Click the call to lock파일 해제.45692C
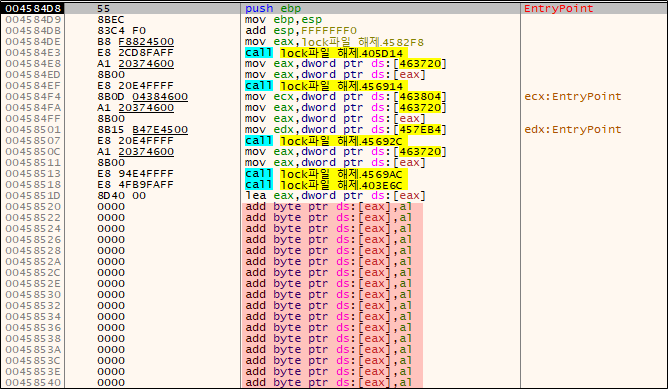 coord(326,141)
